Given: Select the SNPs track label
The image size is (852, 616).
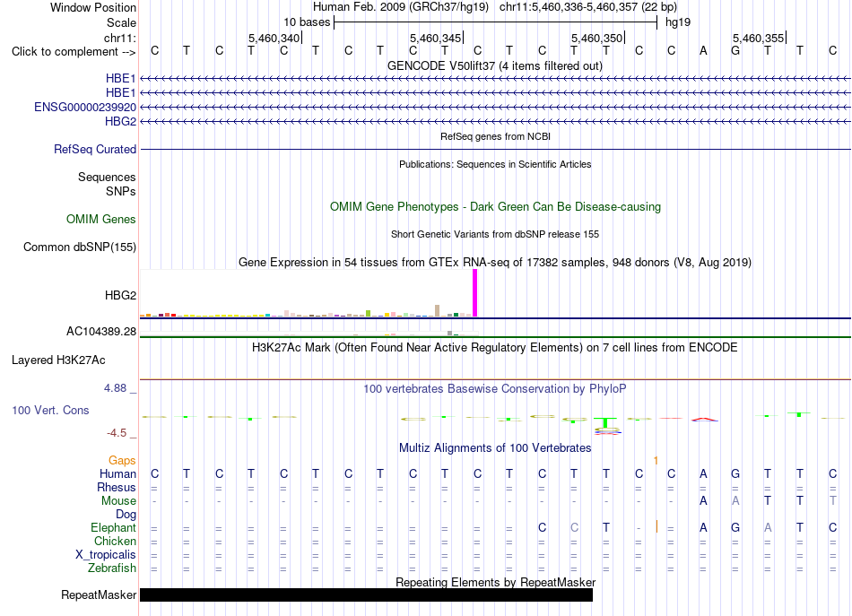Looking at the screenshot, I should click(121, 191).
